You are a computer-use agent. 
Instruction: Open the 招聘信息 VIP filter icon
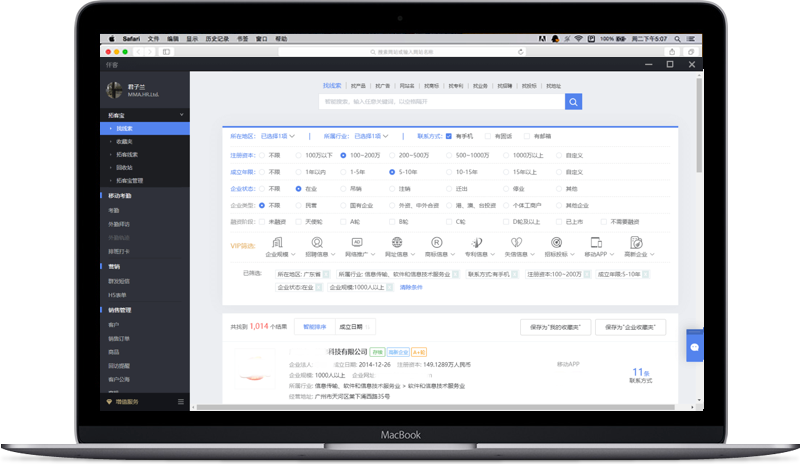coord(316,242)
